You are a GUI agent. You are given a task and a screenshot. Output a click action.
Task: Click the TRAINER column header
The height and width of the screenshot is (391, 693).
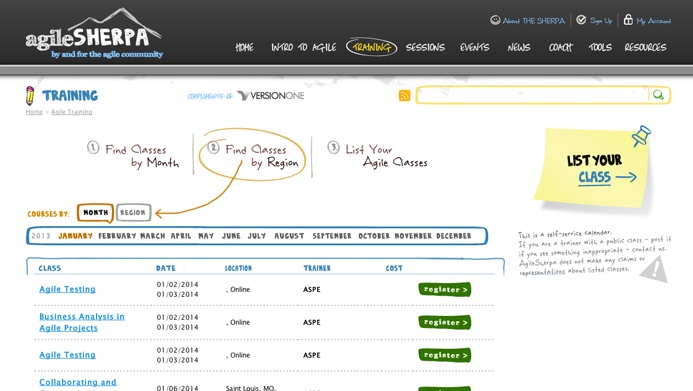pos(317,268)
